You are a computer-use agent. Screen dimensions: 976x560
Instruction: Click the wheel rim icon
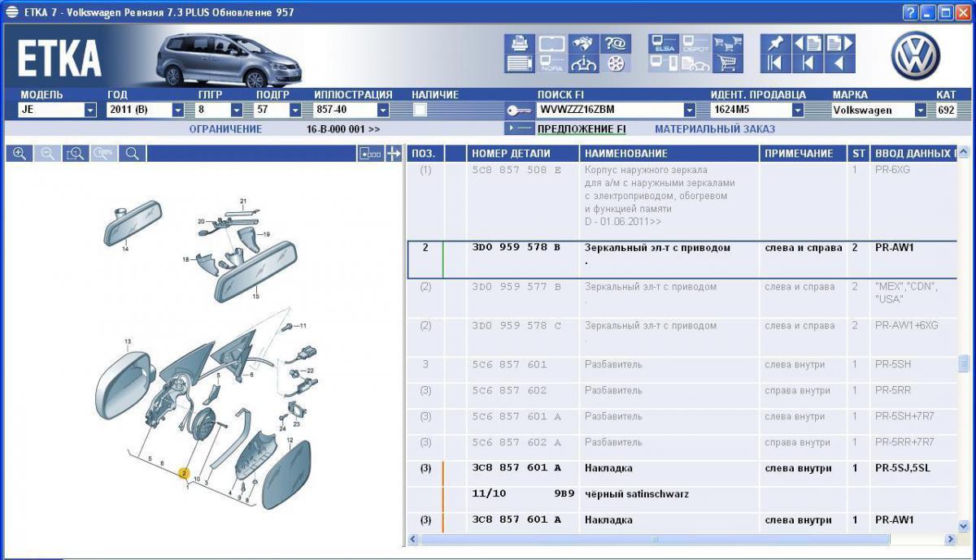pos(617,63)
